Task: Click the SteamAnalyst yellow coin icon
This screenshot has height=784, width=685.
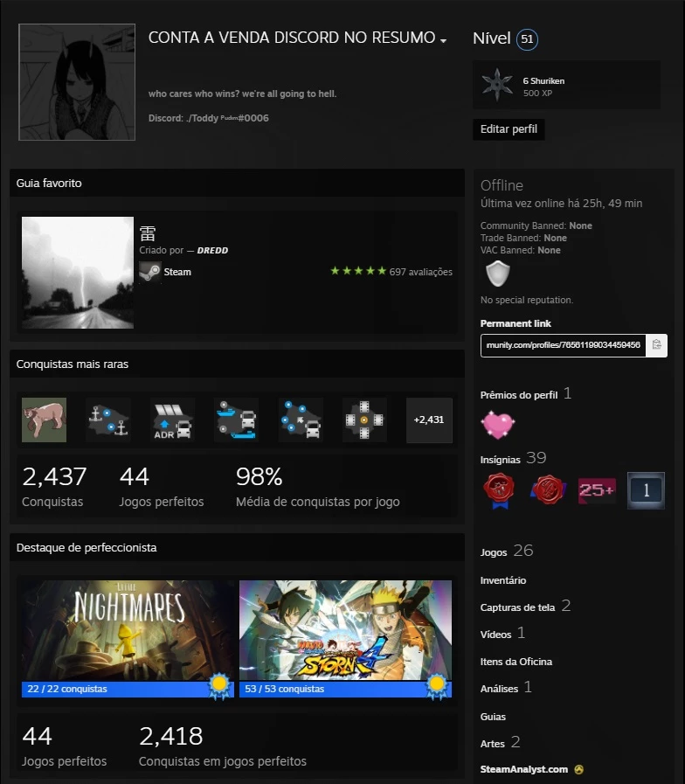Action: click(x=579, y=769)
